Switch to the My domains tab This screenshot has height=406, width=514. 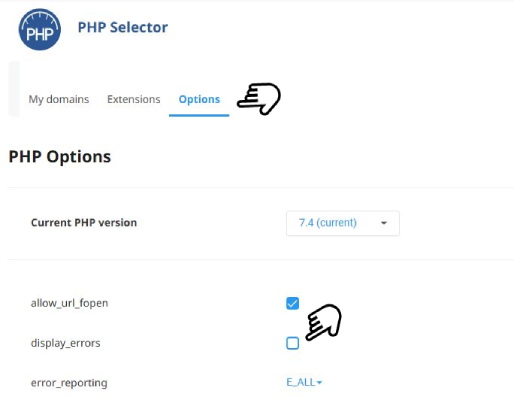[59, 99]
